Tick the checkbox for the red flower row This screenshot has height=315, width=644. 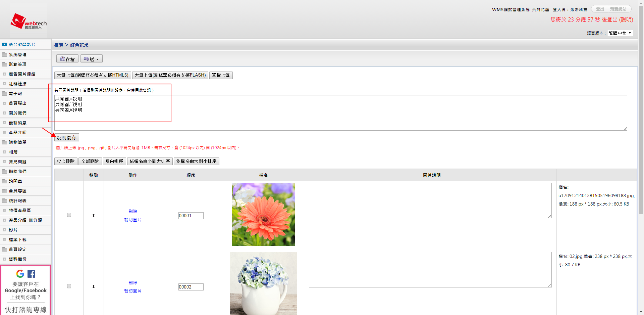[x=69, y=215]
